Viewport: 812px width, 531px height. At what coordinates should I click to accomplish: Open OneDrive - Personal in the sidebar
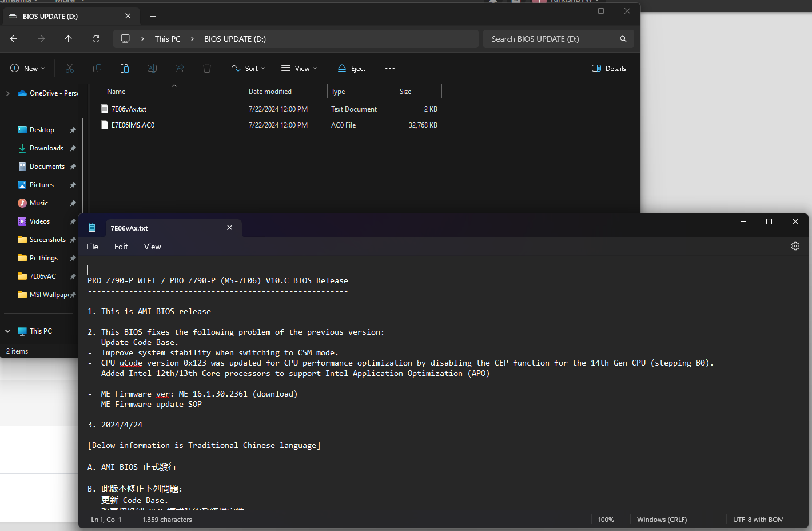(x=47, y=93)
